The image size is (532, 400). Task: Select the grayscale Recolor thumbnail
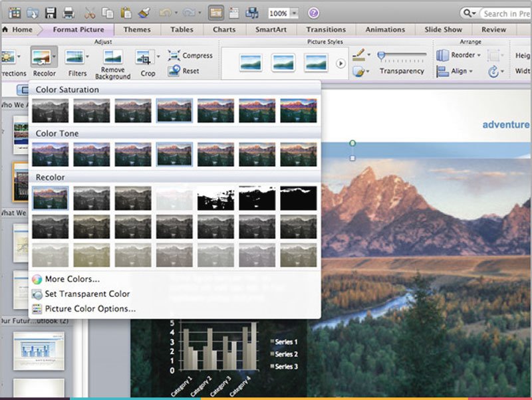[x=90, y=197]
